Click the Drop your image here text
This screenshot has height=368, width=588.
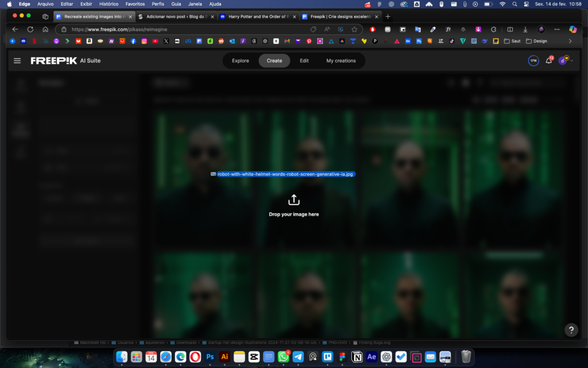(293, 214)
